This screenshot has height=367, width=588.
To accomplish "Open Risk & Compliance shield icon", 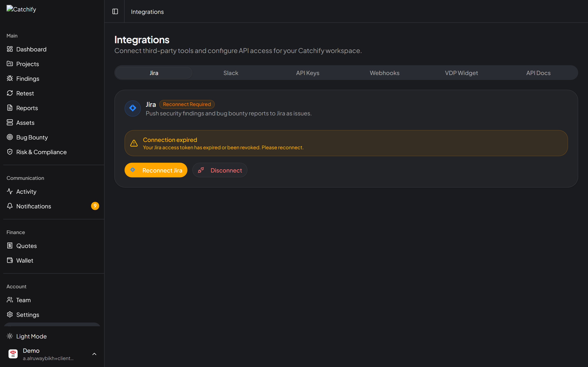I will (x=10, y=152).
